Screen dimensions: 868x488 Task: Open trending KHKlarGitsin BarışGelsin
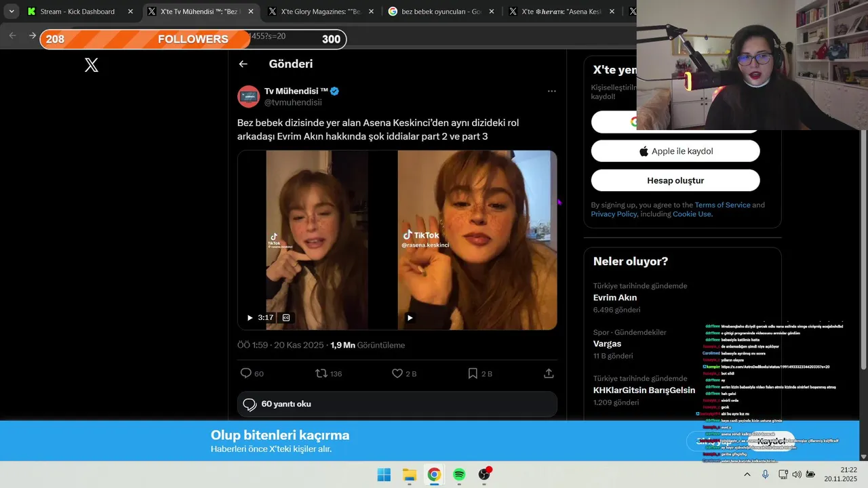[644, 390]
